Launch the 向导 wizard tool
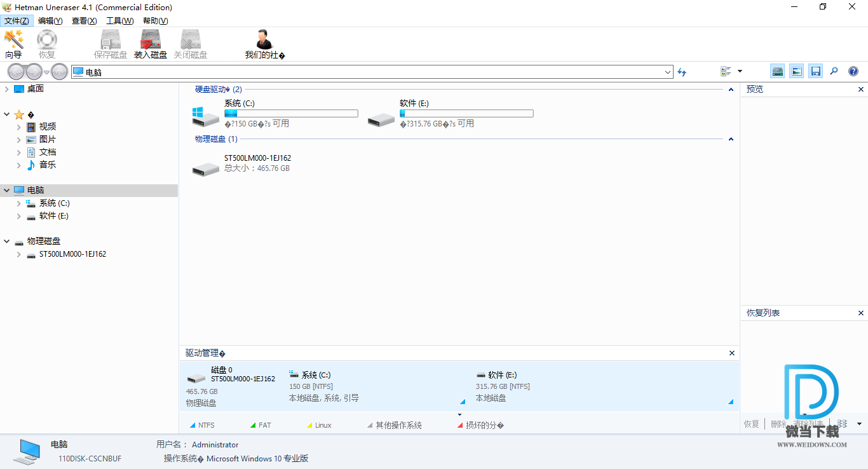 tap(13, 44)
